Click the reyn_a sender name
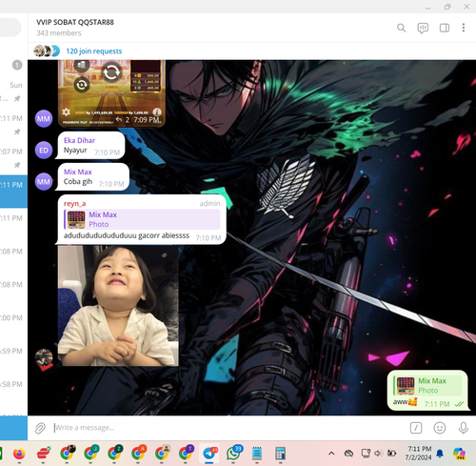The image size is (476, 466). [74, 203]
